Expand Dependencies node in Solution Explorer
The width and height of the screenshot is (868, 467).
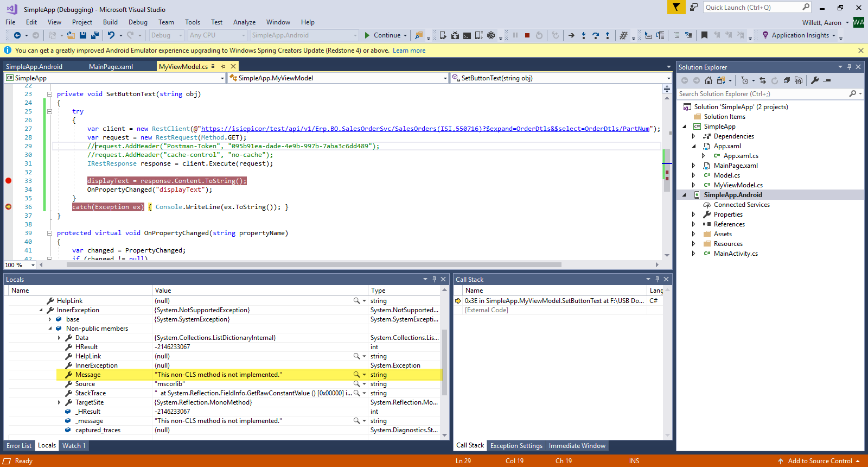click(x=693, y=136)
